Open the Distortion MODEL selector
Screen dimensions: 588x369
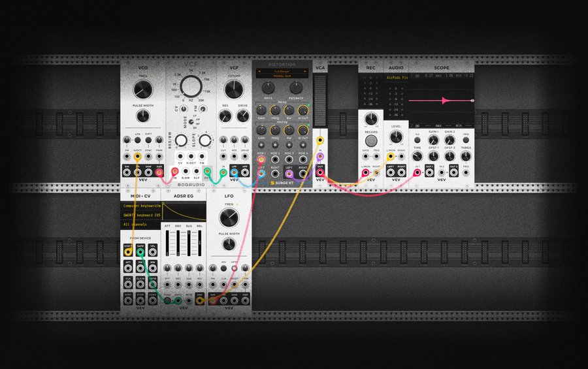coord(282,76)
